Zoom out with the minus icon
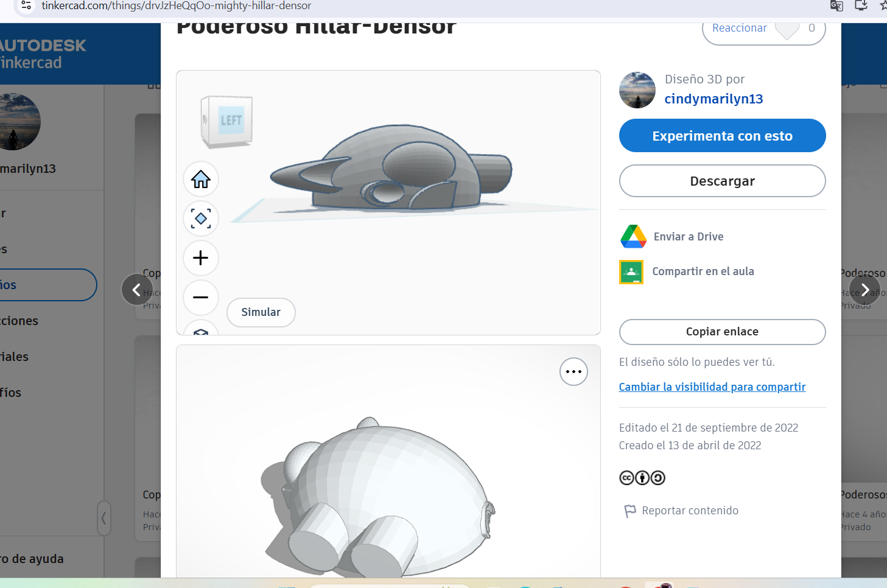The width and height of the screenshot is (887, 588). (201, 297)
